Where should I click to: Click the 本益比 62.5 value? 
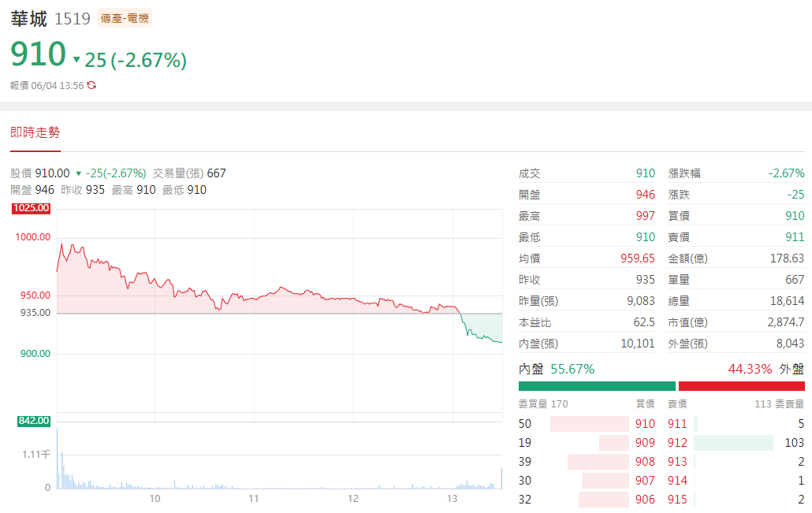pyautogui.click(x=644, y=322)
